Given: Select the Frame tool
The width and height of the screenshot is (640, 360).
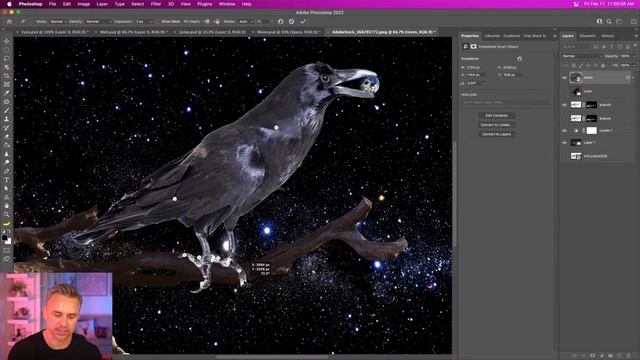Looking at the screenshot, I should pyautogui.click(x=7, y=84).
